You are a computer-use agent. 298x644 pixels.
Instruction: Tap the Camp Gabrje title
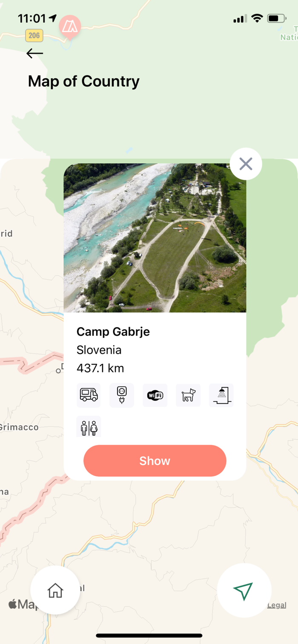point(113,332)
